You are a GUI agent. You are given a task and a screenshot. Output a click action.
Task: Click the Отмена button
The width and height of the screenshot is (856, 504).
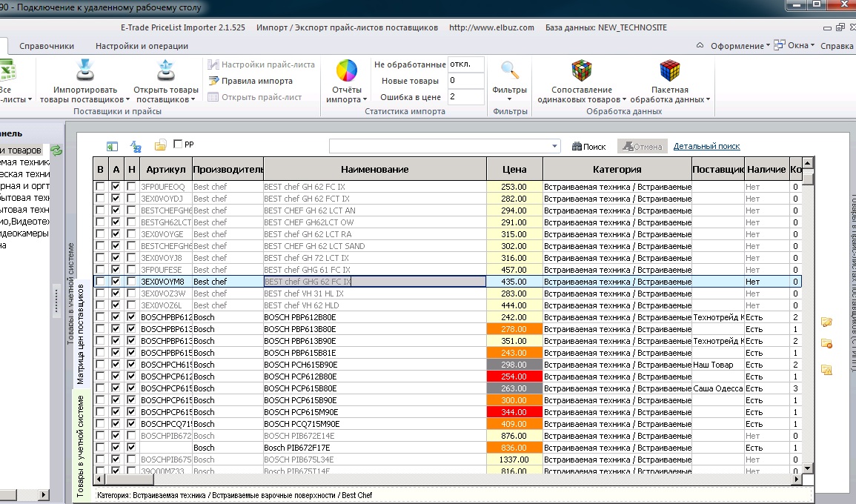(x=642, y=146)
